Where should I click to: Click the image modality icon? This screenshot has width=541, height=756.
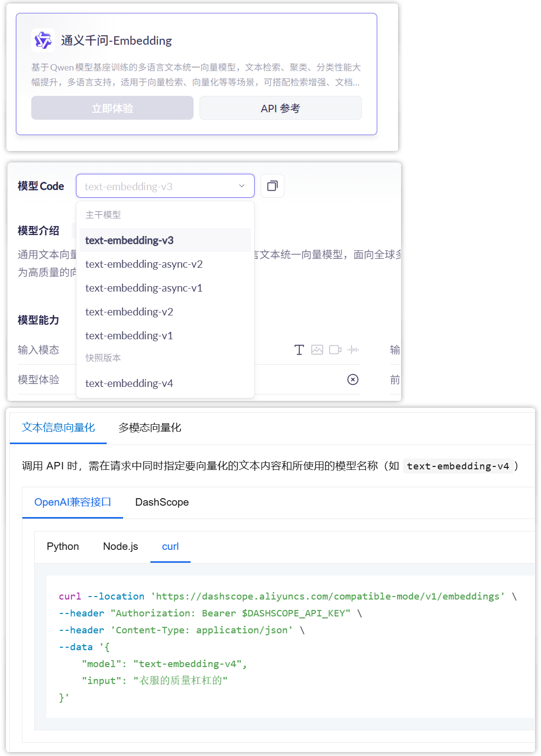(317, 350)
